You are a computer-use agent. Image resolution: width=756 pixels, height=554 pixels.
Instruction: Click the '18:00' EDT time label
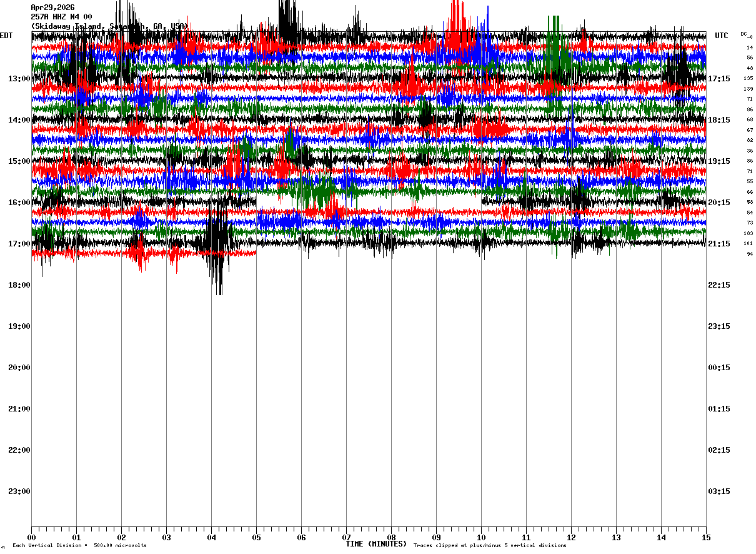[19, 285]
